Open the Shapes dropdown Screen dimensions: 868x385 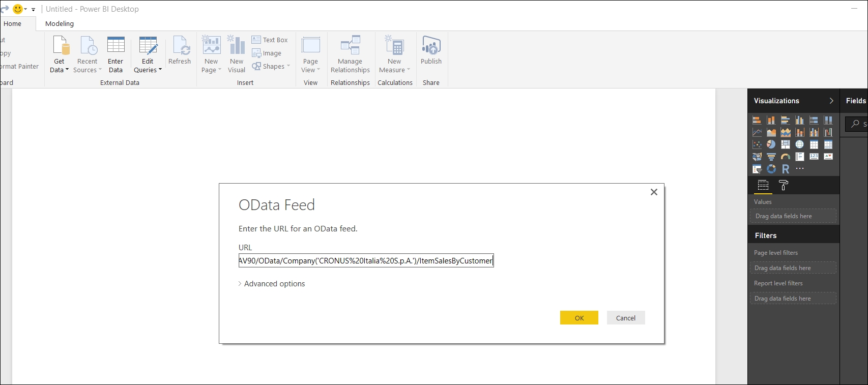point(271,66)
